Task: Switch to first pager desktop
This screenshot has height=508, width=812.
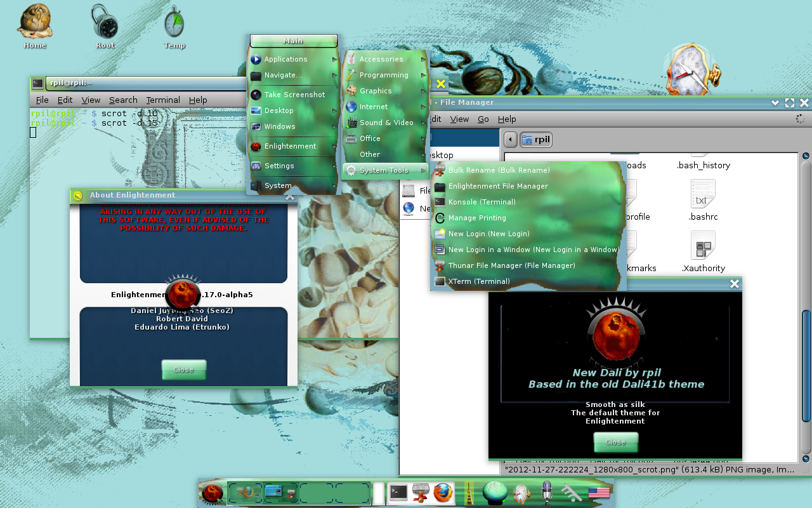Action: point(246,493)
